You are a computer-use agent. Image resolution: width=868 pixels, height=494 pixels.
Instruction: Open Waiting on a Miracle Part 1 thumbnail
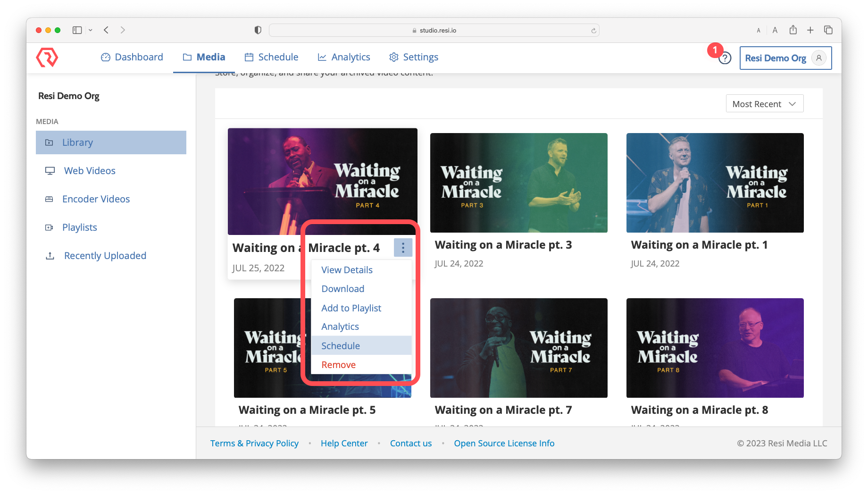pyautogui.click(x=715, y=183)
